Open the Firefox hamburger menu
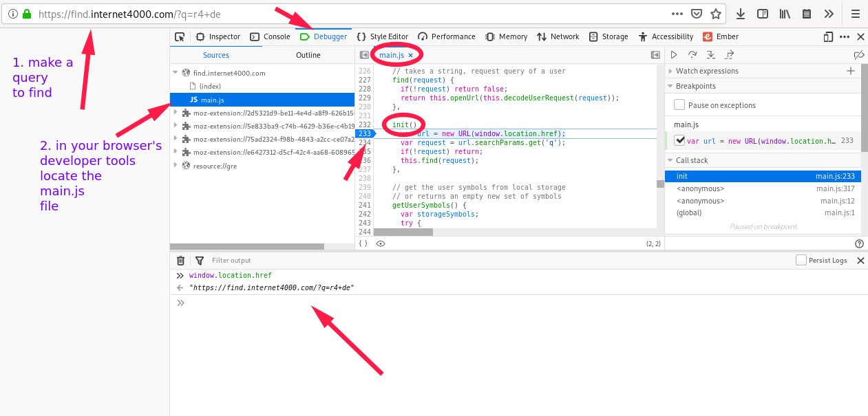This screenshot has width=868, height=416. click(x=856, y=14)
